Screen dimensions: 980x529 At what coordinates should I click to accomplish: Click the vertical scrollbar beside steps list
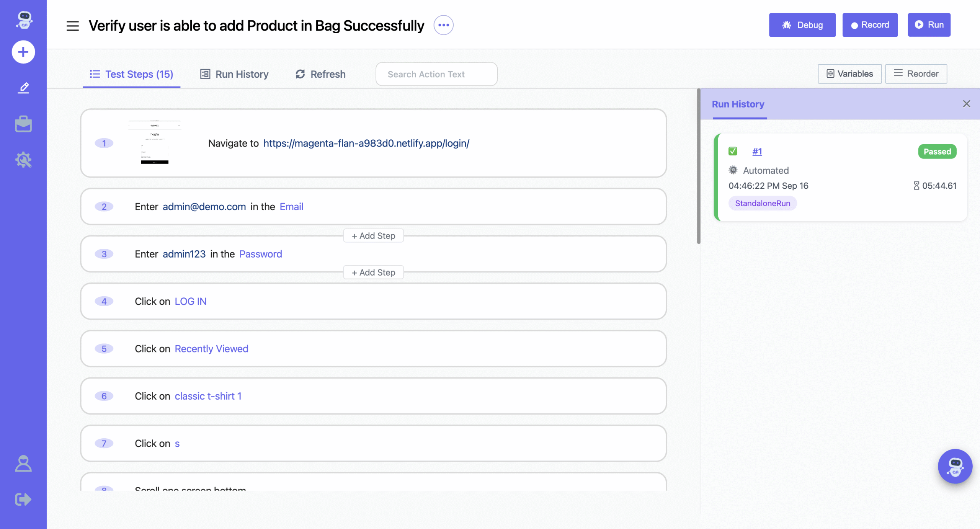[x=699, y=167]
